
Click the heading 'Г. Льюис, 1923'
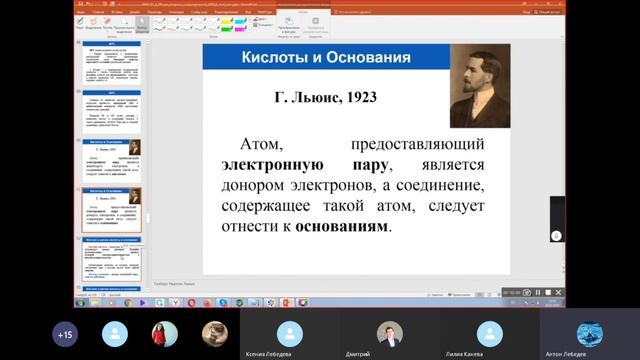(x=326, y=97)
